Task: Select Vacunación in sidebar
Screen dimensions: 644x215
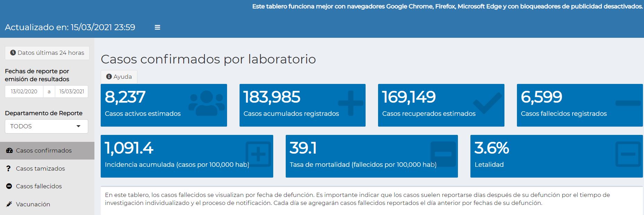Action: click(x=47, y=204)
